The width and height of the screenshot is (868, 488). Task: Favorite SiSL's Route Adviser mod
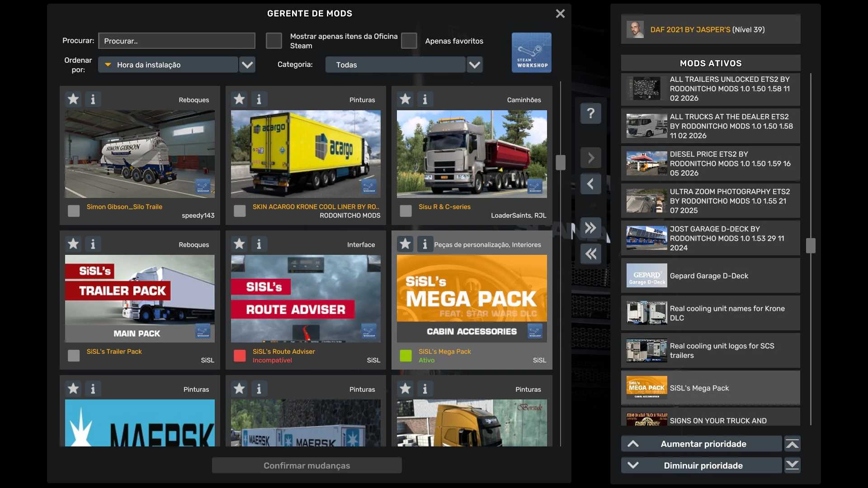click(239, 244)
